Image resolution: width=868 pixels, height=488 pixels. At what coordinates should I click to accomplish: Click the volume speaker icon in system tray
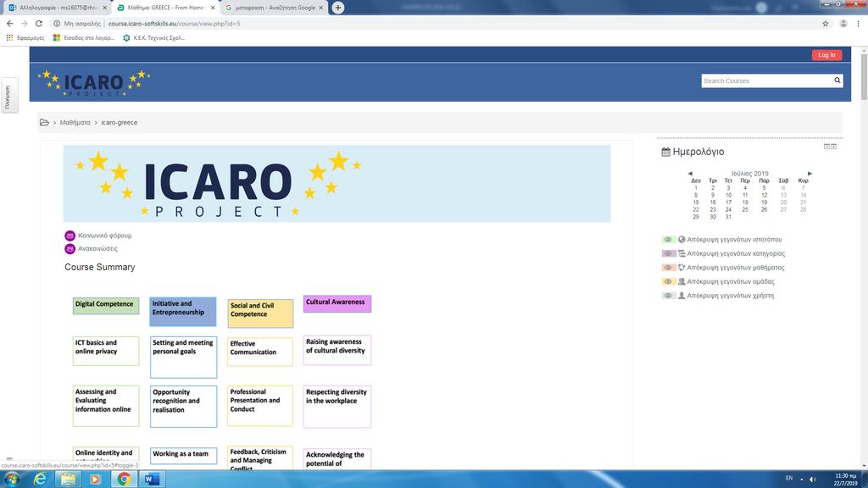tap(812, 480)
